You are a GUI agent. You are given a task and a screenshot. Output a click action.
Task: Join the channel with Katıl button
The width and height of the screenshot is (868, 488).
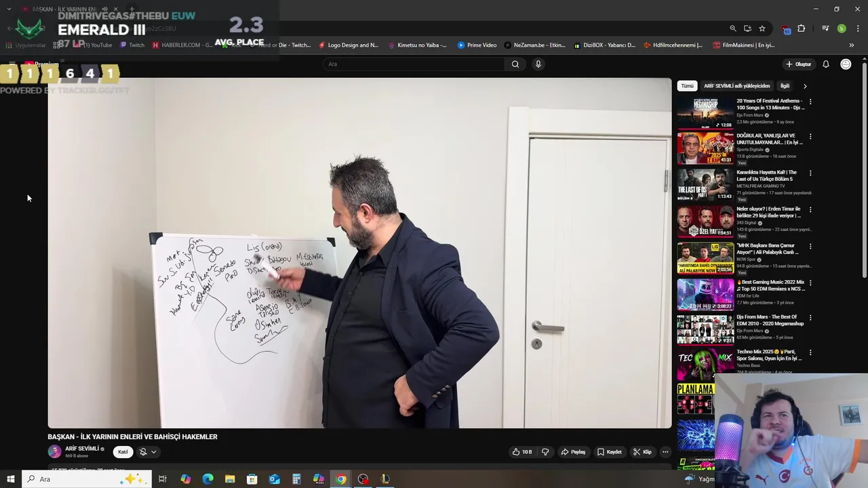tap(123, 452)
